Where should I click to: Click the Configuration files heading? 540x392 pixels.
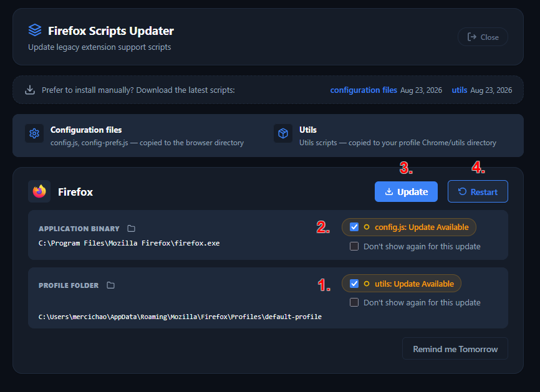point(86,130)
